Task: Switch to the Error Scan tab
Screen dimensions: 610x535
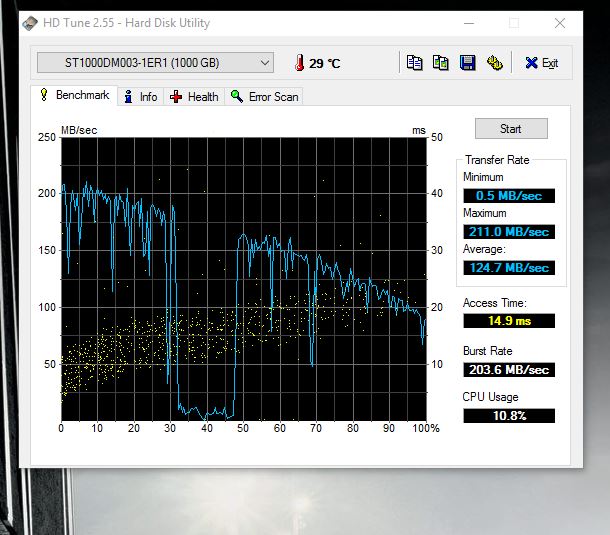Action: pyautogui.click(x=264, y=96)
